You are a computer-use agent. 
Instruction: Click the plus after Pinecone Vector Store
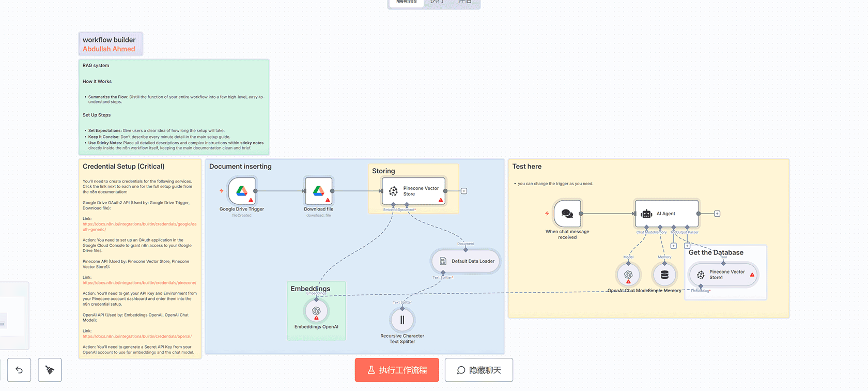pos(464,191)
